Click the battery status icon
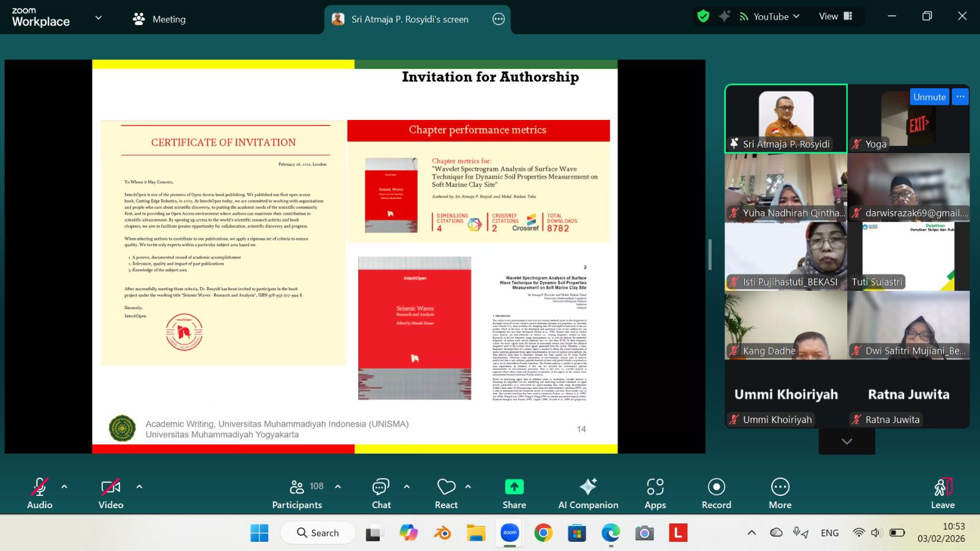This screenshot has height=551, width=980. (x=897, y=533)
